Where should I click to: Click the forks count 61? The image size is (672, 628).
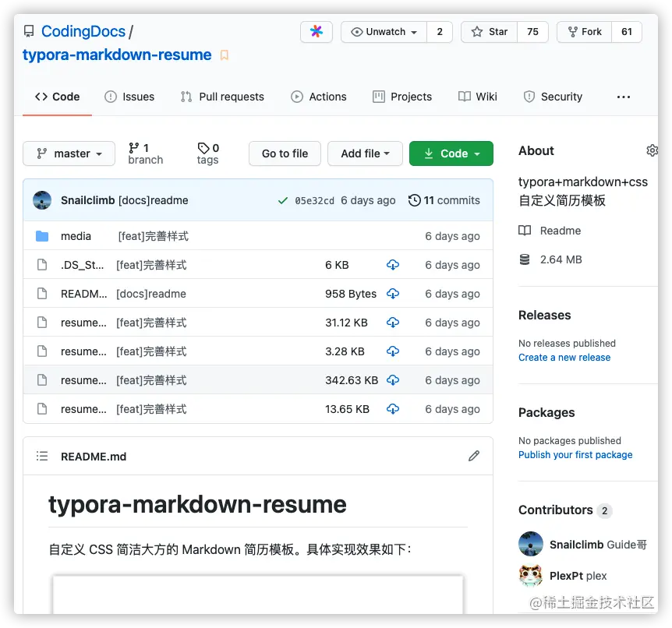tap(627, 32)
